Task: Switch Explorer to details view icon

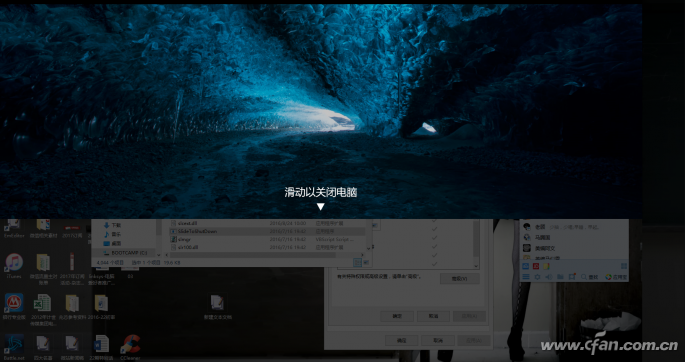Action: [x=357, y=262]
